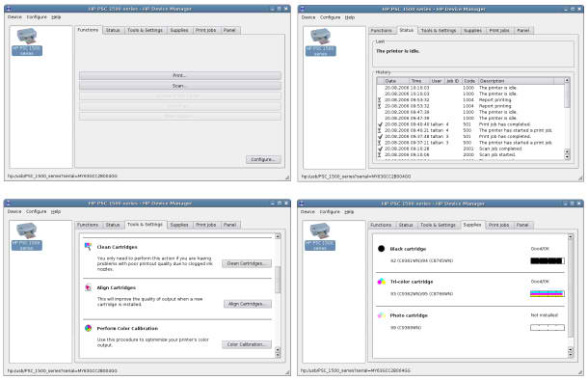Click scroll-up arrow of the History list
The image size is (588, 380).
click(x=567, y=80)
